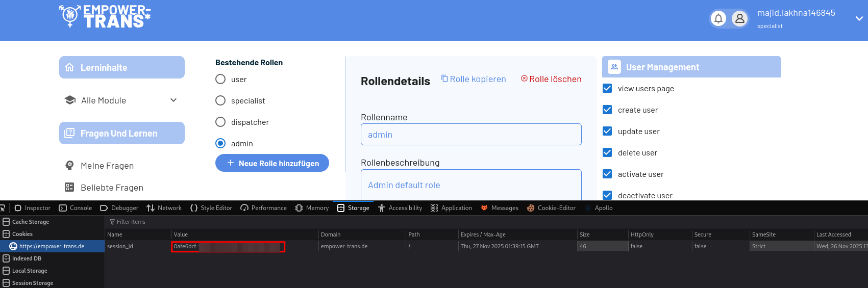The image size is (868, 288).
Task: Expand the Alle Module dropdown
Action: (173, 100)
